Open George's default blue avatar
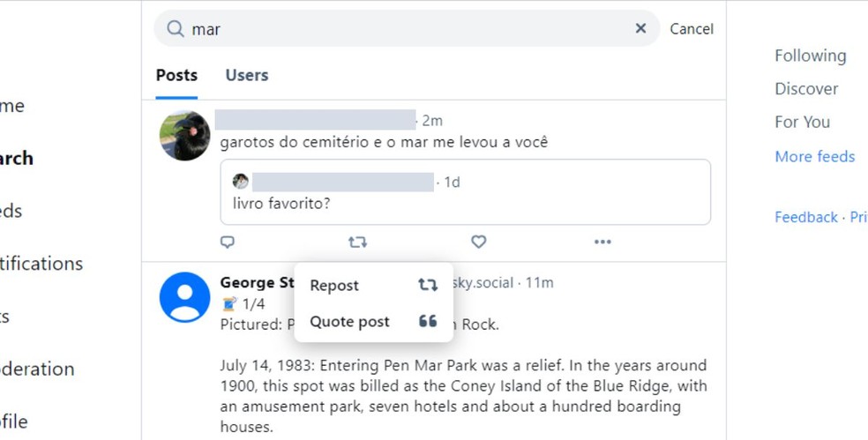Viewport: 868px width, 440px height. point(184,297)
